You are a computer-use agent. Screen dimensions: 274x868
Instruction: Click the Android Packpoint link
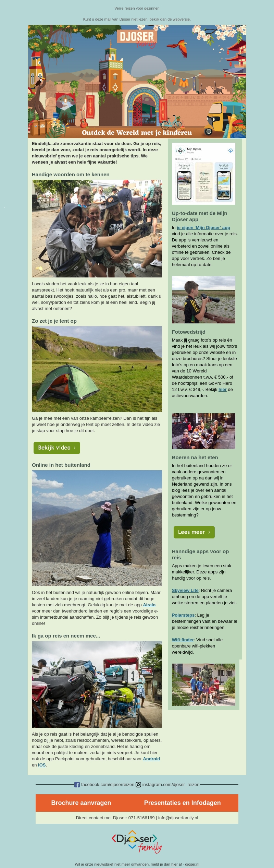(151, 759)
